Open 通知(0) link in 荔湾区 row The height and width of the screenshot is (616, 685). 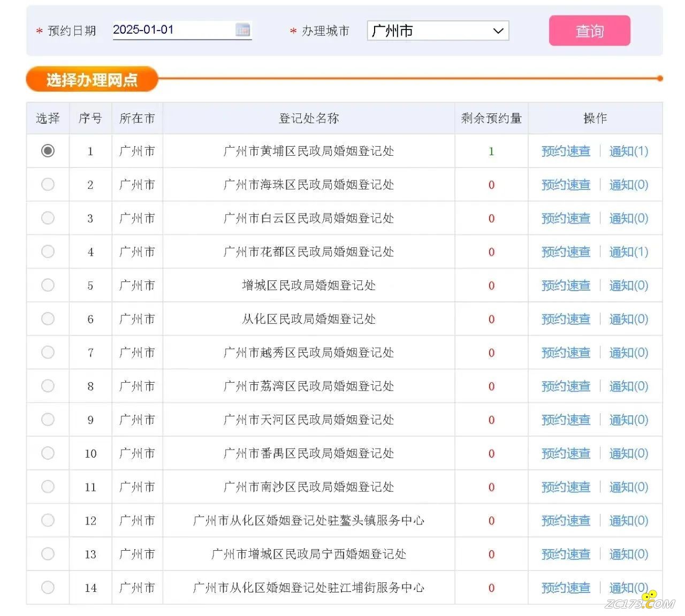629,386
